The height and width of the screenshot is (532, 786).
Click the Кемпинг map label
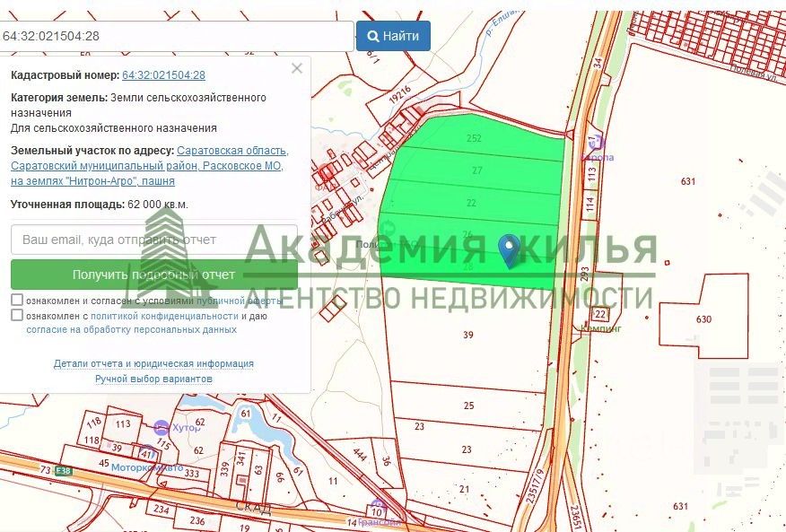pyautogui.click(x=600, y=329)
